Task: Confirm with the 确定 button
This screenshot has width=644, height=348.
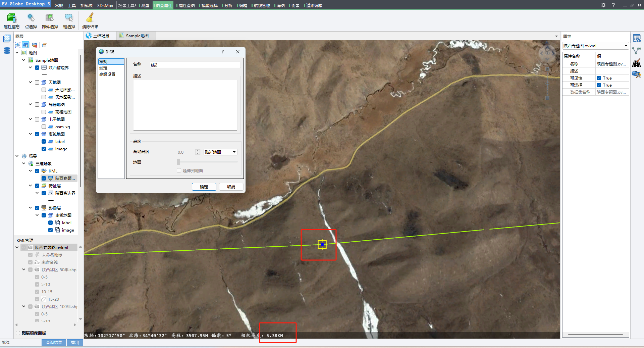Action: [204, 187]
